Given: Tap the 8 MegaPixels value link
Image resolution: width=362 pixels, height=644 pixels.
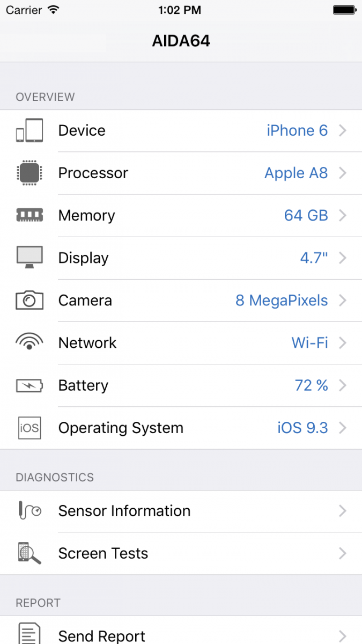Looking at the screenshot, I should [x=282, y=300].
